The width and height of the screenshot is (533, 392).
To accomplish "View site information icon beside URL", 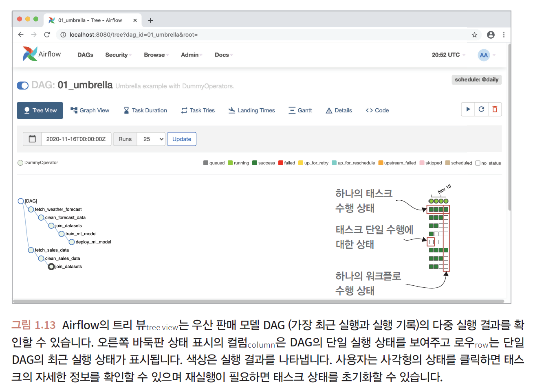I will click(x=63, y=35).
